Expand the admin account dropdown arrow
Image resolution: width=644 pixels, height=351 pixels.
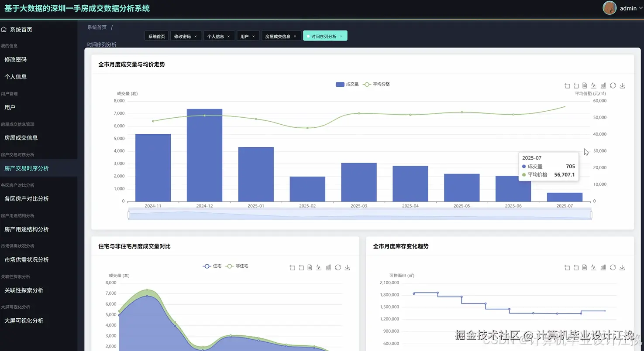point(640,8)
